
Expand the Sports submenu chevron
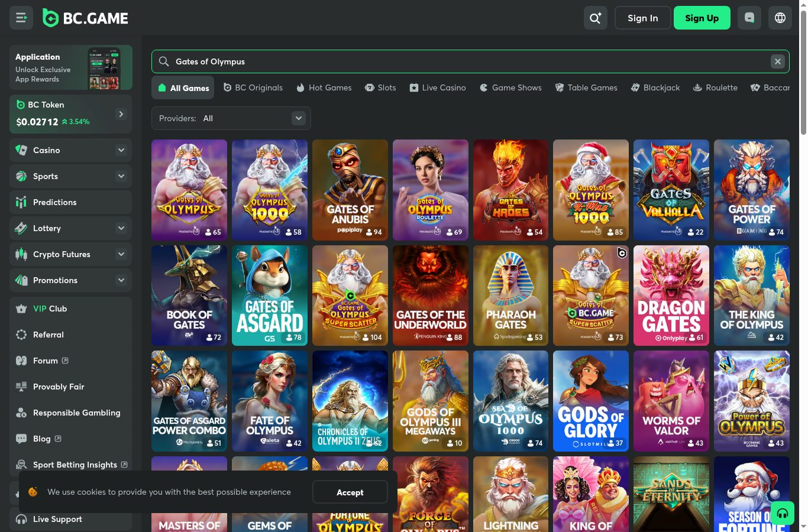(121, 176)
